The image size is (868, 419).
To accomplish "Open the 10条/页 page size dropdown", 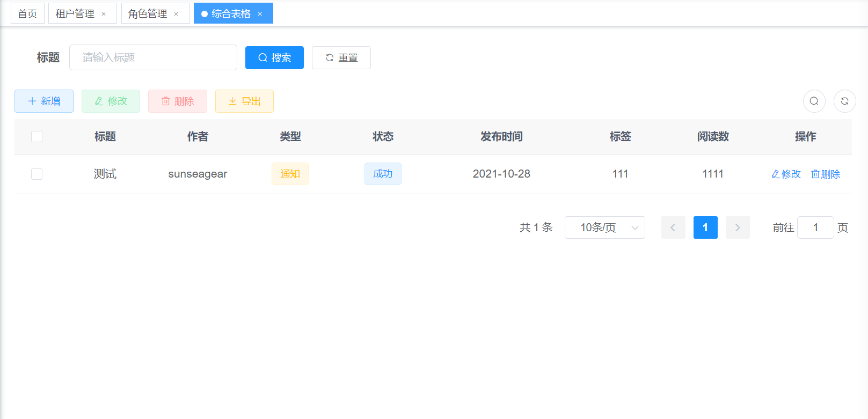I will [x=604, y=227].
